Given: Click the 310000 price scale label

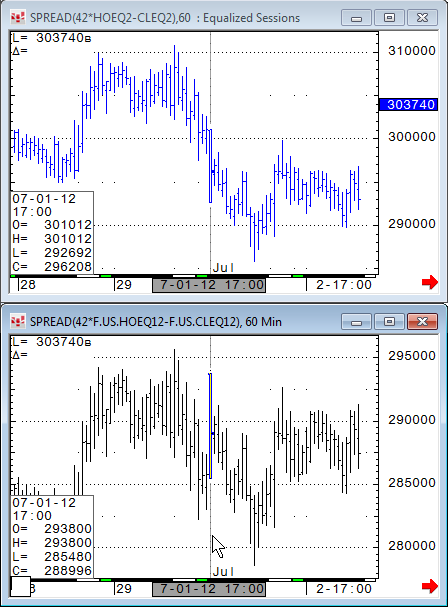Looking at the screenshot, I should pos(412,51).
